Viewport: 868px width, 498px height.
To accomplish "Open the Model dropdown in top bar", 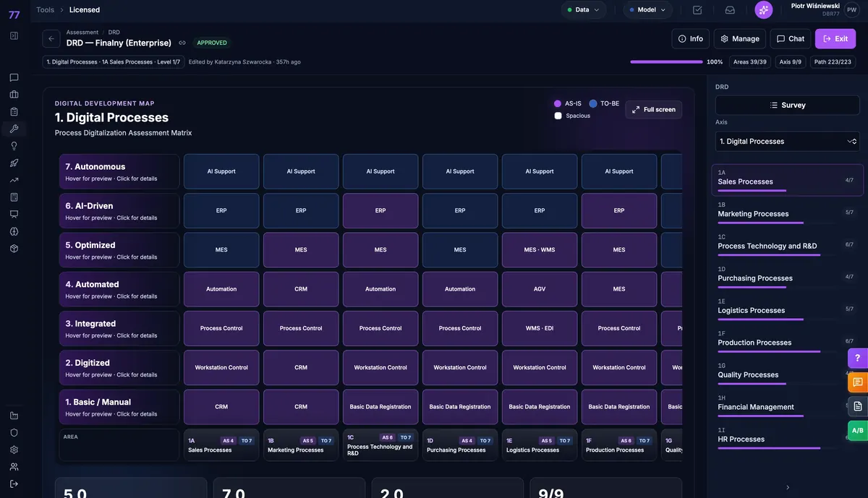I will (647, 10).
